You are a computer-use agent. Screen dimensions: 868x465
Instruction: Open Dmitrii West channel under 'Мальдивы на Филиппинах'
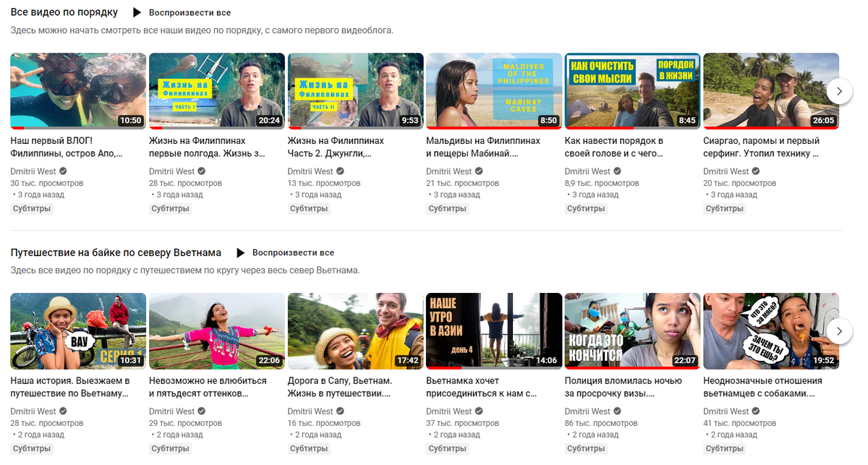[x=449, y=171]
